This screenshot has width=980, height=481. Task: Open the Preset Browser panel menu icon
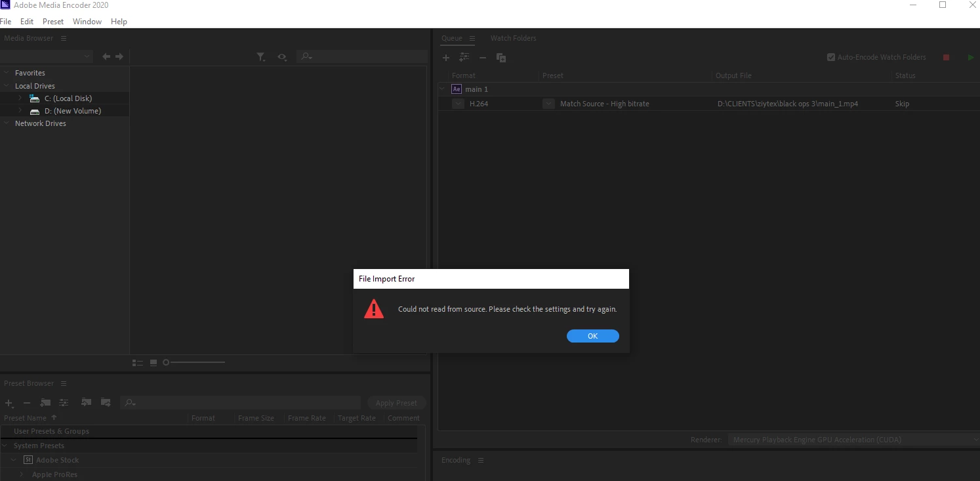coord(64,383)
